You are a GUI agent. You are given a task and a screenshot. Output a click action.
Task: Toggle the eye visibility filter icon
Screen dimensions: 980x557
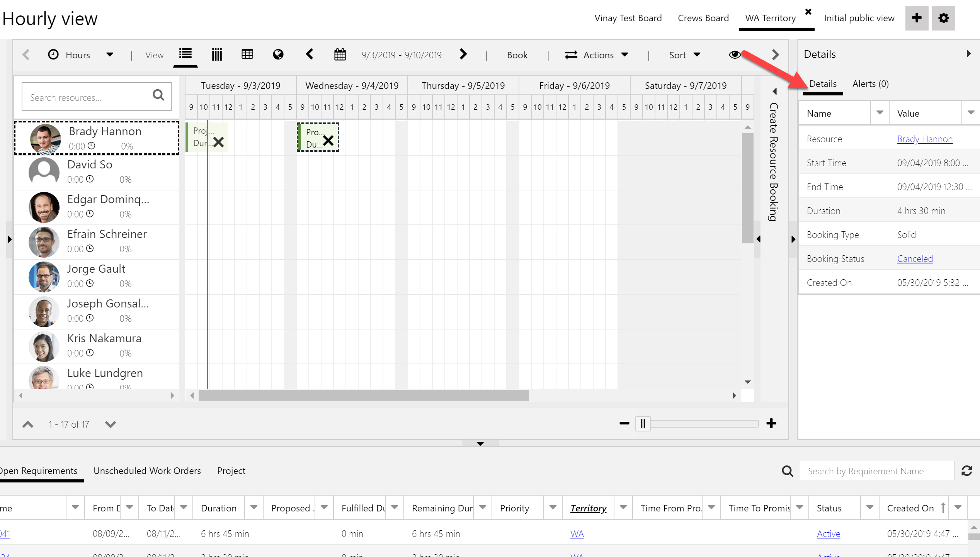click(734, 54)
